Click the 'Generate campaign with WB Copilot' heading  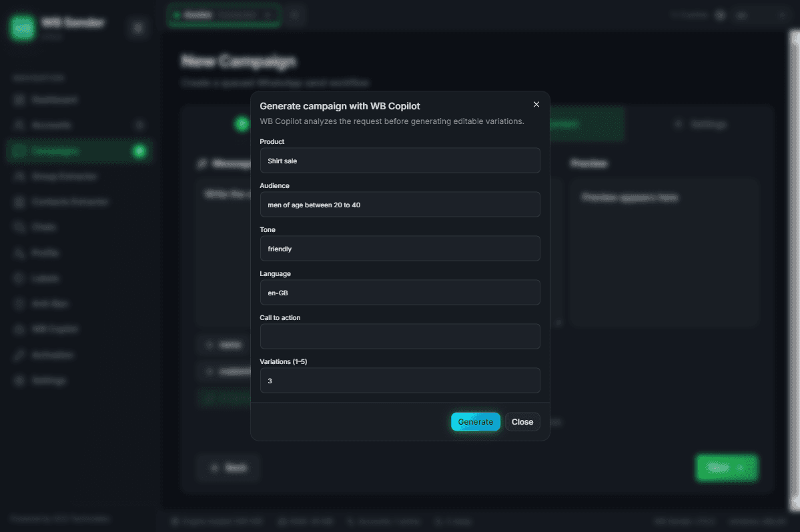tap(340, 106)
